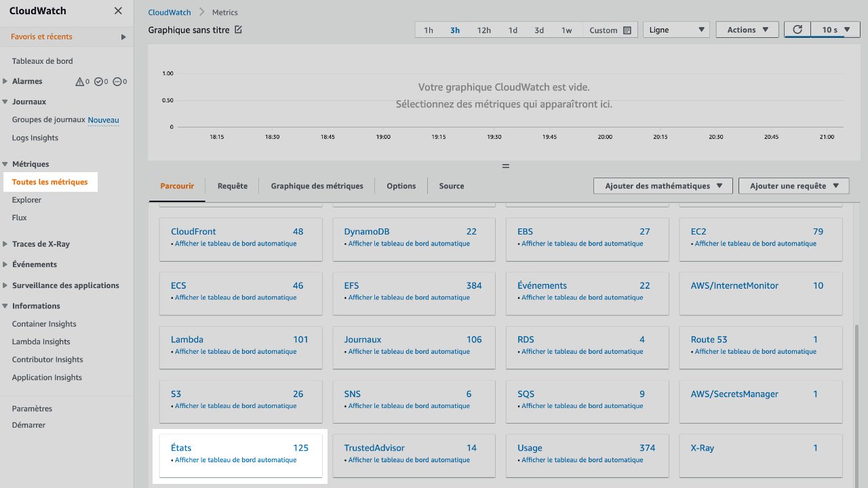Open the CloudFront metrics namespace
868x488 pixels.
193,231
